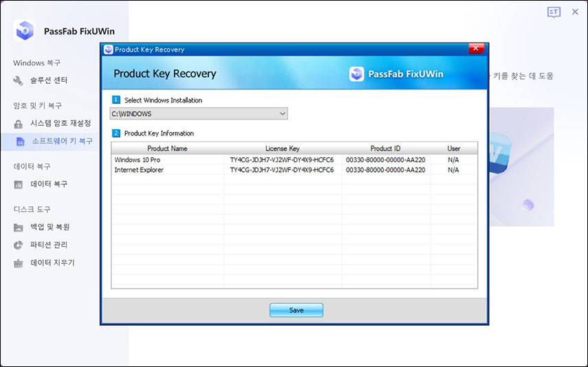Click the PassFab FixUWin logo icon in sidebar
This screenshot has height=367, width=588.
[25, 30]
